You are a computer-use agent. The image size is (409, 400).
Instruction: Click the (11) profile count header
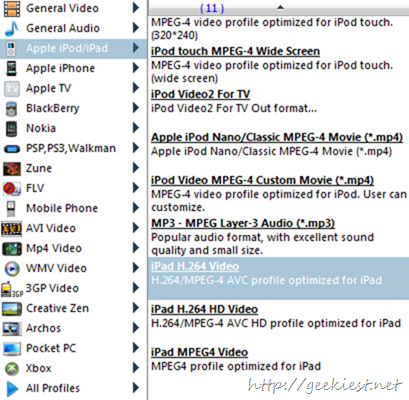212,8
